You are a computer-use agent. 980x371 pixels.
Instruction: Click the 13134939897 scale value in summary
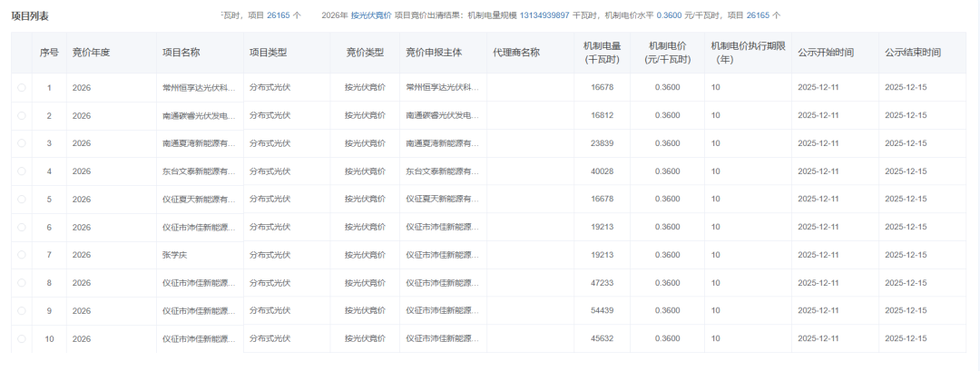click(x=544, y=15)
